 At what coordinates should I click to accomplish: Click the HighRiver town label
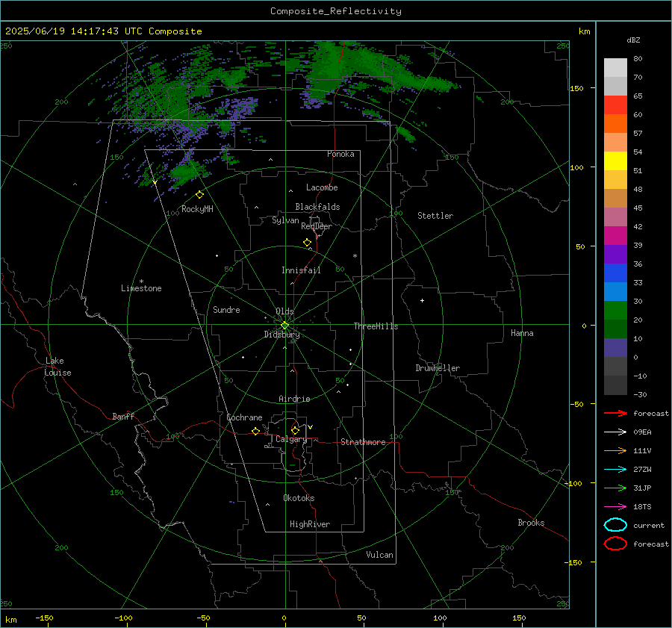tap(310, 524)
